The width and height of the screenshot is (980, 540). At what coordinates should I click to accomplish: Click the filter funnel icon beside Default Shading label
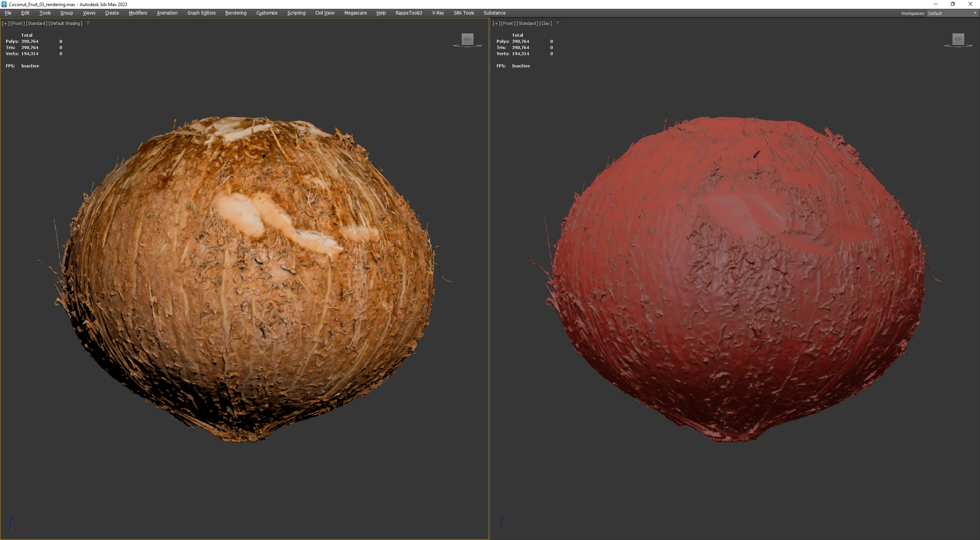(88, 23)
